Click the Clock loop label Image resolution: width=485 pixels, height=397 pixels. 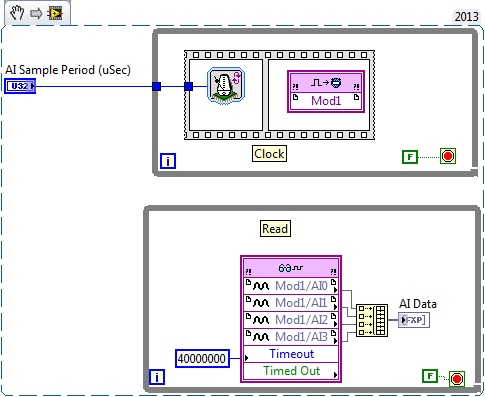(269, 154)
